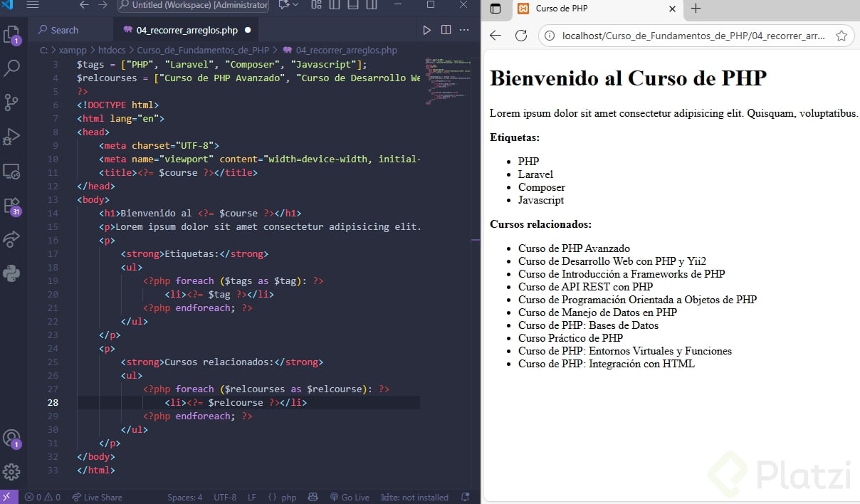Add page to favorites with star icon
This screenshot has width=860, height=504.
click(x=841, y=36)
